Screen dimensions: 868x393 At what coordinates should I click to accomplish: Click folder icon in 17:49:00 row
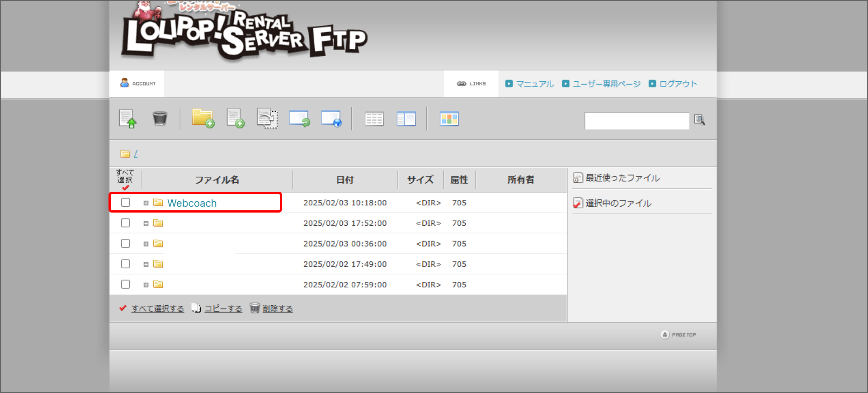tap(158, 264)
